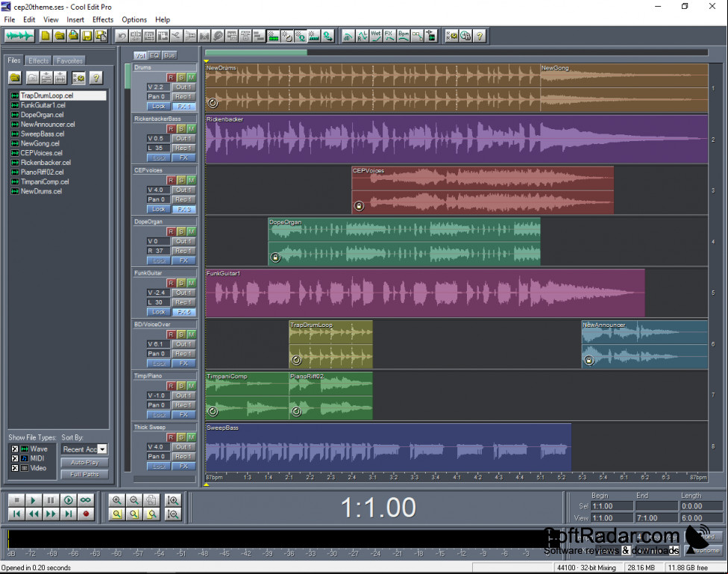This screenshot has width=728, height=574.
Task: Click Lock button on FunkGuitar track
Action: 159,312
